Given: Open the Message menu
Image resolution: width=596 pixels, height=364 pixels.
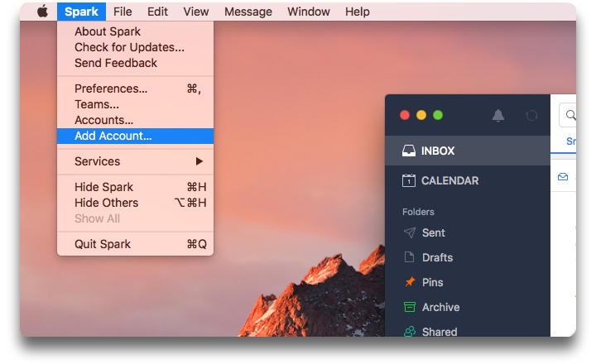Looking at the screenshot, I should (x=248, y=12).
